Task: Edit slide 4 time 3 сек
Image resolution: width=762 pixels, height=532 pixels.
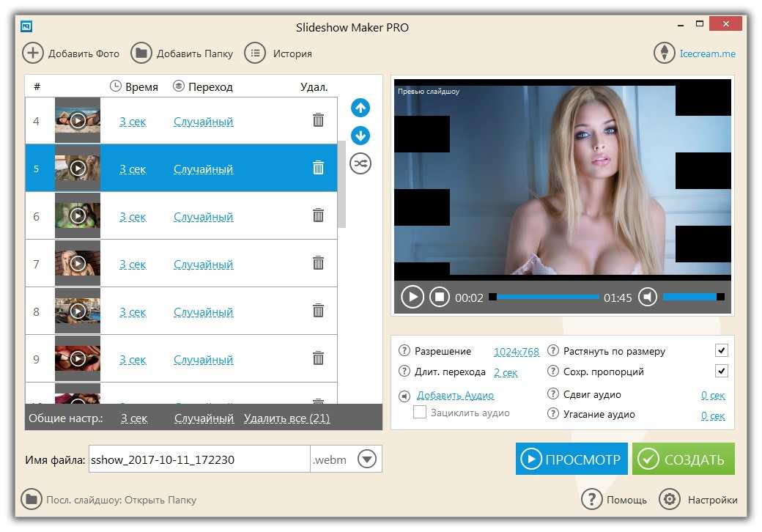Action: pos(133,122)
